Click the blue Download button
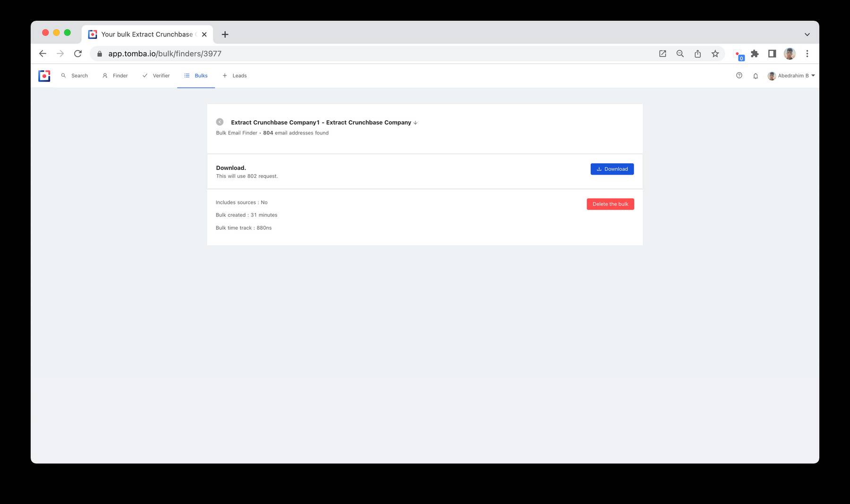The width and height of the screenshot is (850, 504). [612, 169]
